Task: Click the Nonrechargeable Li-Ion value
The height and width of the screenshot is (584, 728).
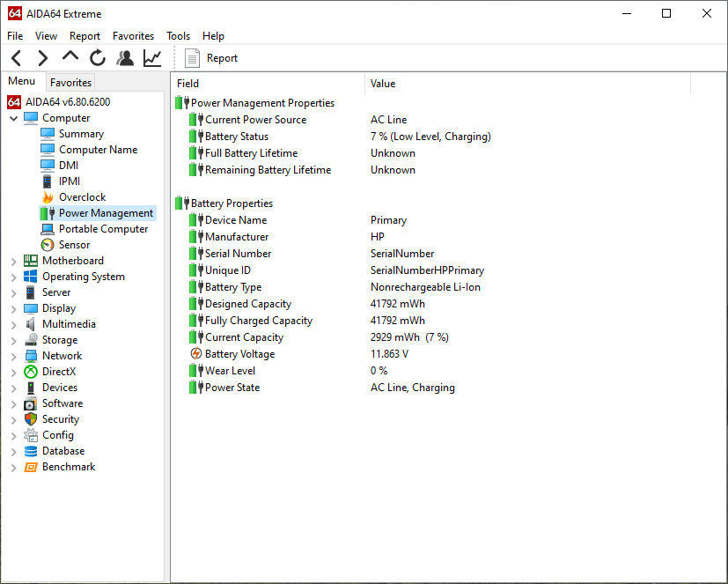Action: coord(425,287)
